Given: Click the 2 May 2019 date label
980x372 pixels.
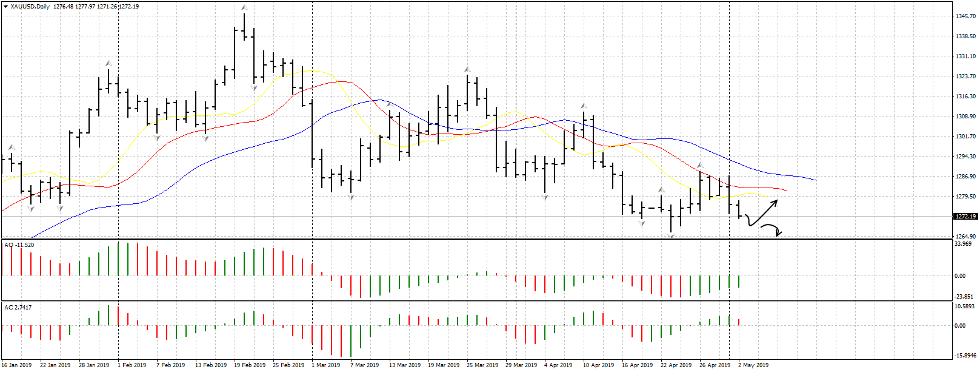Looking at the screenshot, I should 753,365.
